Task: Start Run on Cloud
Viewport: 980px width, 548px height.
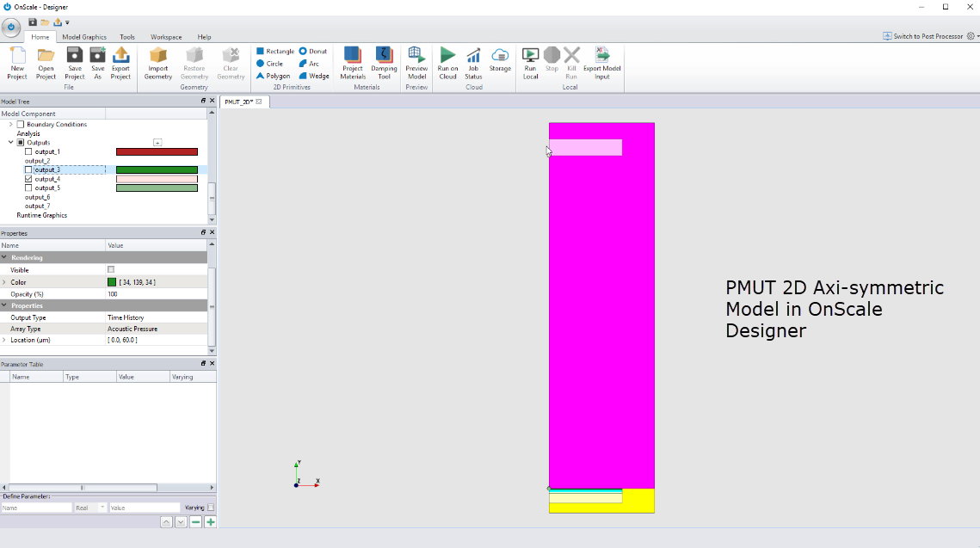Action: click(447, 63)
